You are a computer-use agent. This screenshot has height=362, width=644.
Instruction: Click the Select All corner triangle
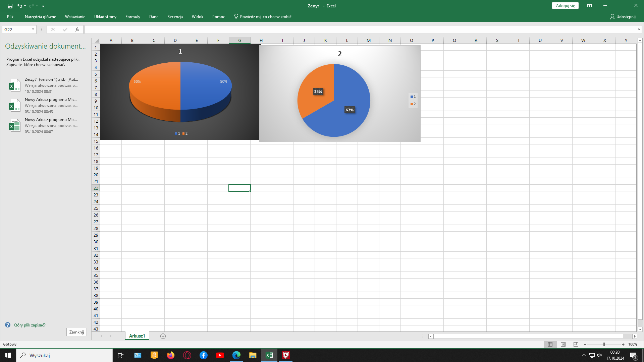[96, 41]
